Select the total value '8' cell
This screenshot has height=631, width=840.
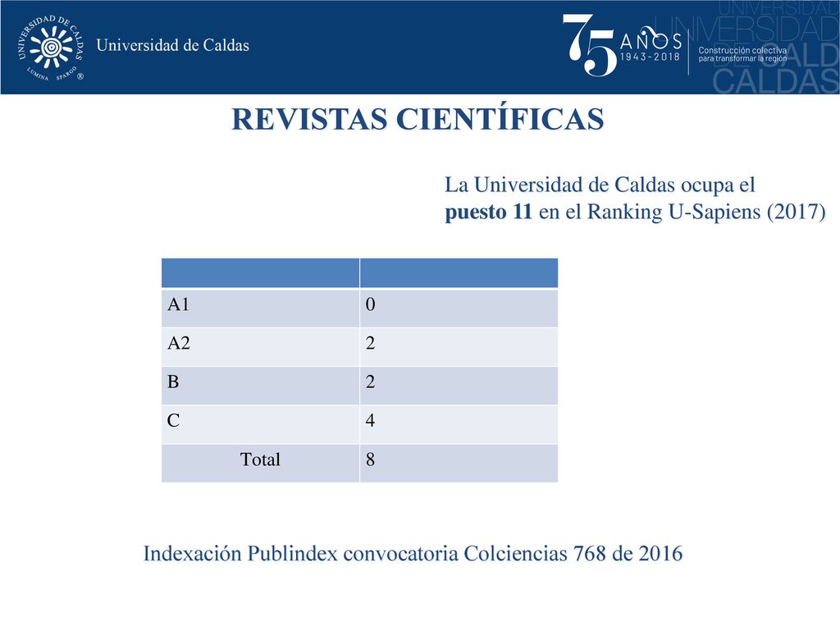[459, 463]
